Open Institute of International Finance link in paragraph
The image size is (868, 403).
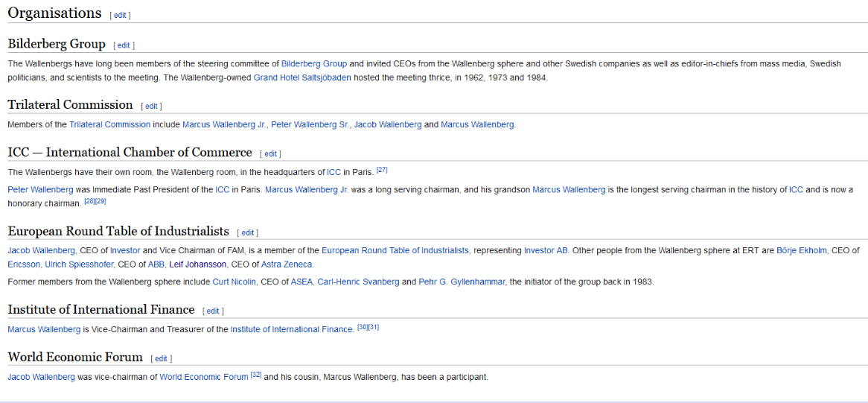pyautogui.click(x=293, y=329)
